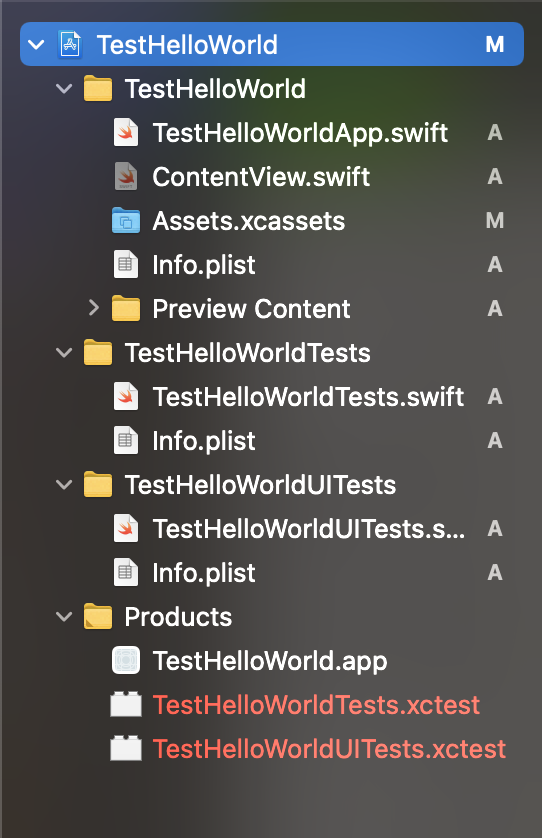Image resolution: width=542 pixels, height=838 pixels.
Task: Click the TestHelloWorld.app product icon
Action: [126, 661]
